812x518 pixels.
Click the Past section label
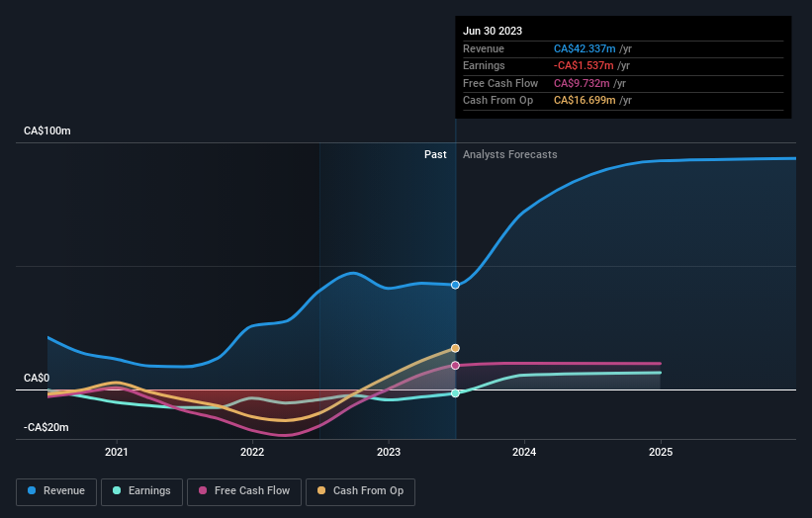435,154
